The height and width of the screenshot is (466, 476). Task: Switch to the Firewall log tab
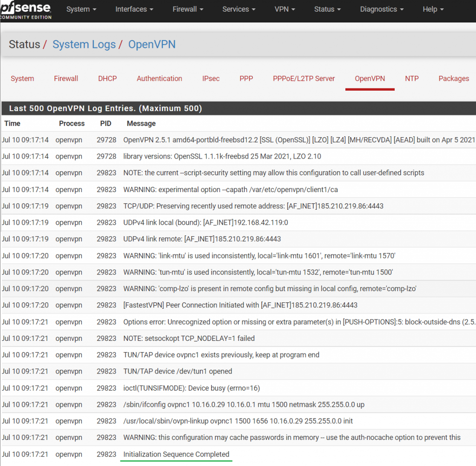click(66, 79)
